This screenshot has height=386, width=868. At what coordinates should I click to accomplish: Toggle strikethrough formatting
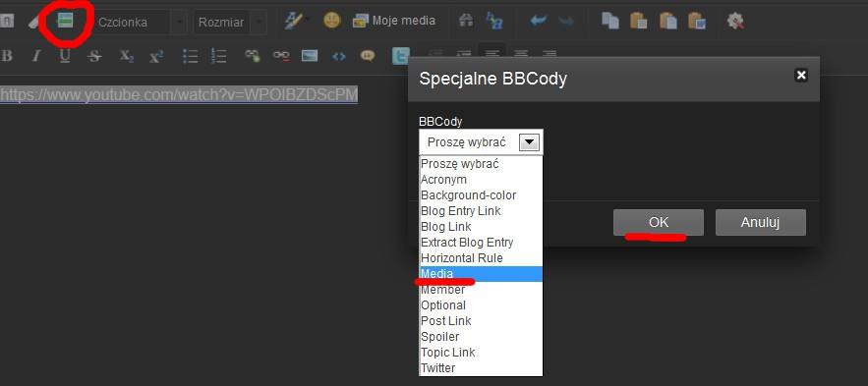pyautogui.click(x=94, y=56)
